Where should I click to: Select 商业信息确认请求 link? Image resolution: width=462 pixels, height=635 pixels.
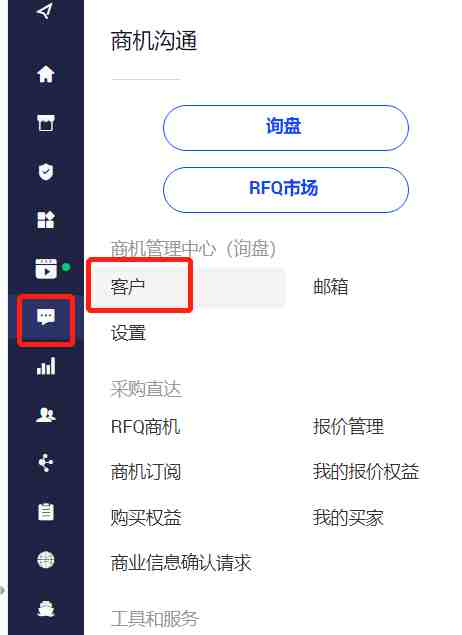pos(181,563)
